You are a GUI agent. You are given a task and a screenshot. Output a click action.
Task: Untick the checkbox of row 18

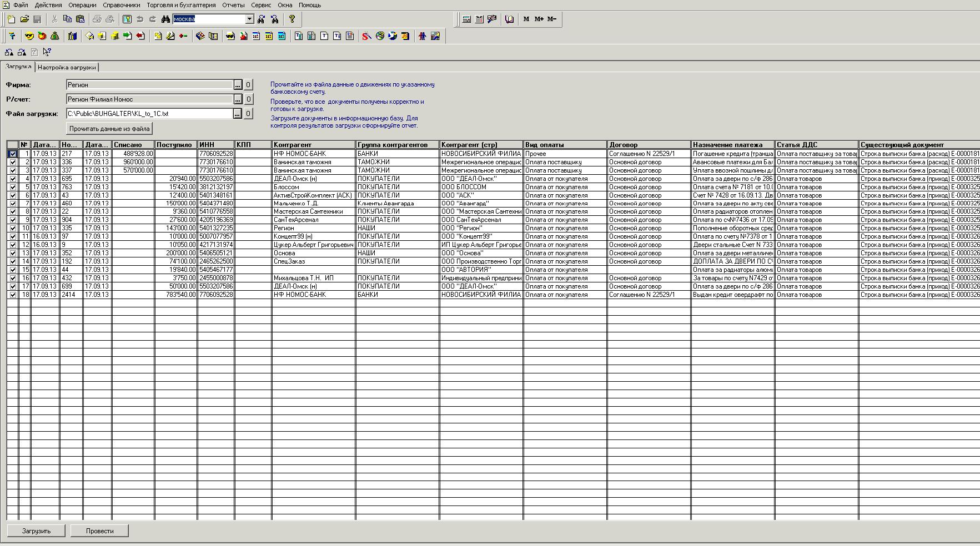tap(13, 295)
